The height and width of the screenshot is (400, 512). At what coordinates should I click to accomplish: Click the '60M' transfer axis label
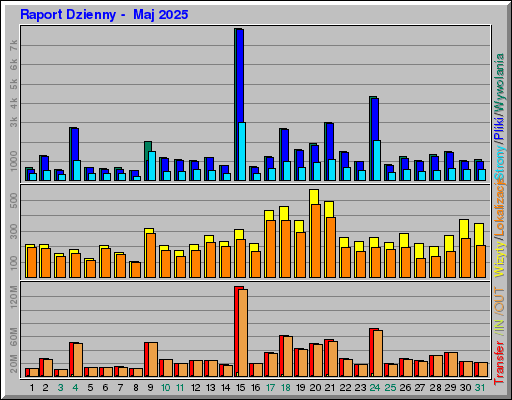14,337
